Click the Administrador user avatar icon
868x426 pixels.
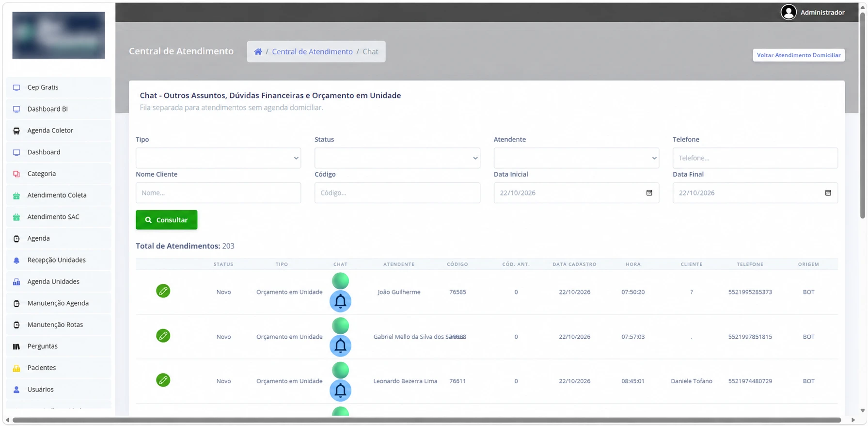(789, 12)
